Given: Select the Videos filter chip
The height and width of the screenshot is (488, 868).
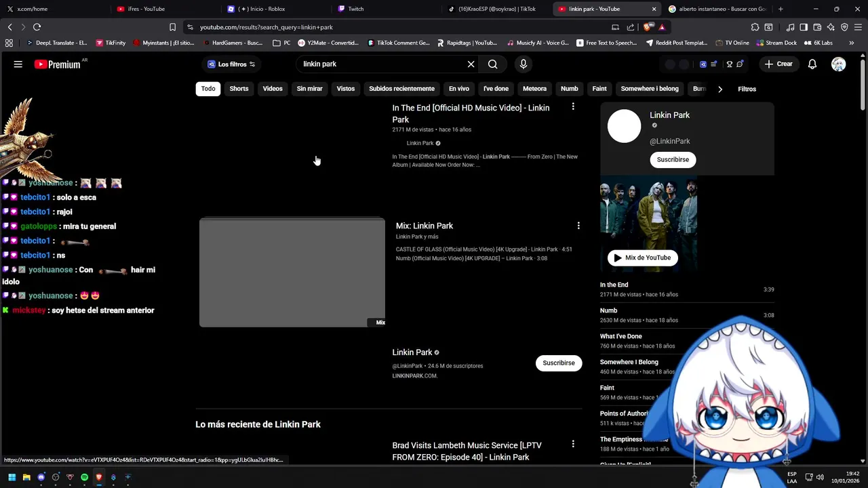Looking at the screenshot, I should click(x=273, y=89).
